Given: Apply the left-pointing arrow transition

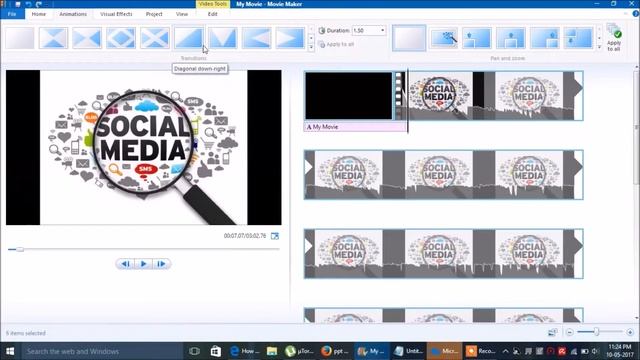Looking at the screenshot, I should pyautogui.click(x=256, y=38).
